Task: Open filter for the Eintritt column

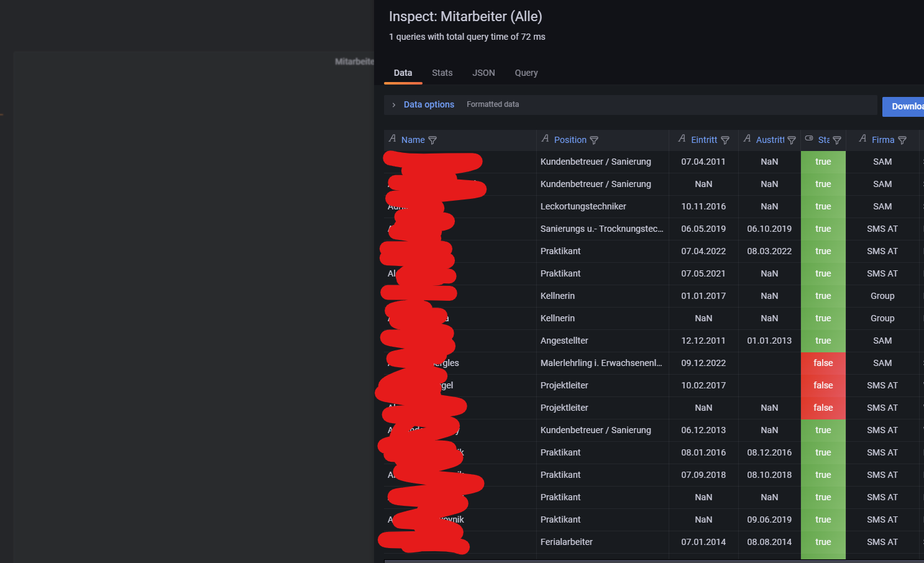Action: point(725,140)
